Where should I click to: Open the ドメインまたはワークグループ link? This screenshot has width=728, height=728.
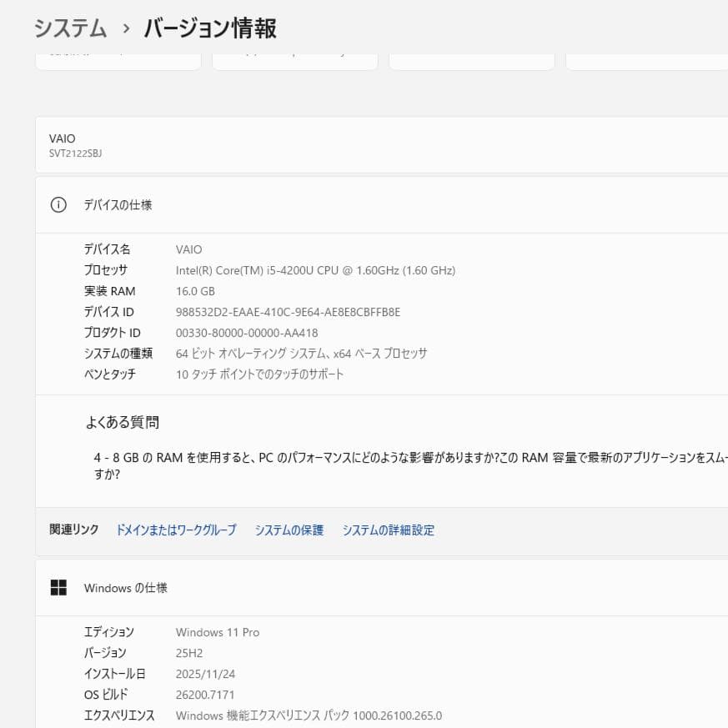point(175,530)
